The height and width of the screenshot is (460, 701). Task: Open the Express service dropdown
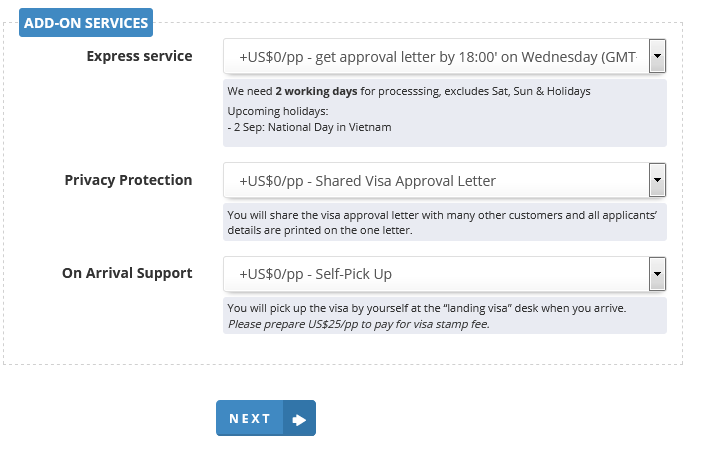tap(436, 57)
